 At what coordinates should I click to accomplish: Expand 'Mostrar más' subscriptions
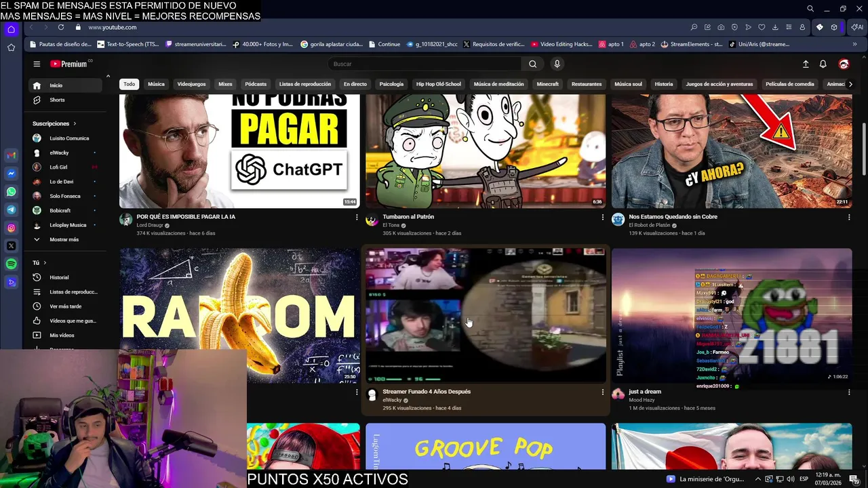pyautogui.click(x=65, y=239)
